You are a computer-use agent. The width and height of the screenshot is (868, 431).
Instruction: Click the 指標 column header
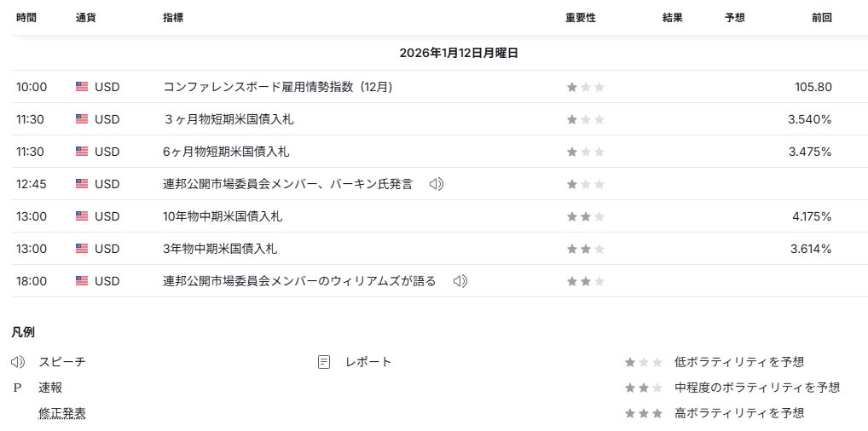coord(173,18)
